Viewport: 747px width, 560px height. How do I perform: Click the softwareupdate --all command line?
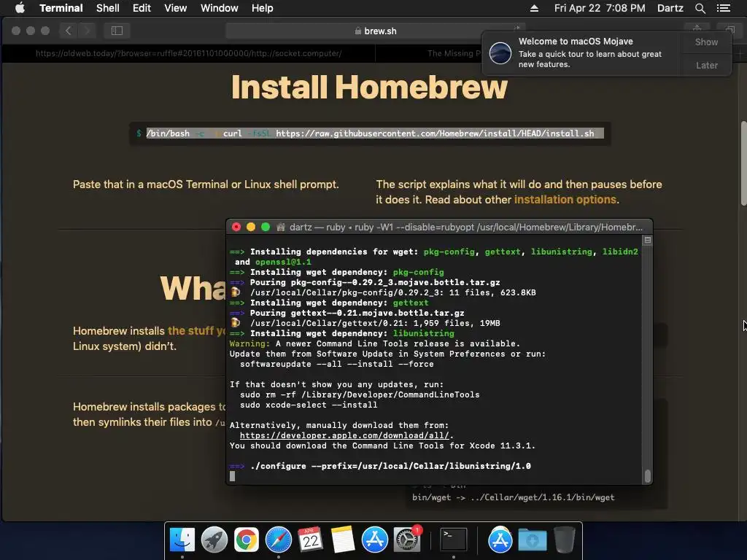(x=337, y=364)
